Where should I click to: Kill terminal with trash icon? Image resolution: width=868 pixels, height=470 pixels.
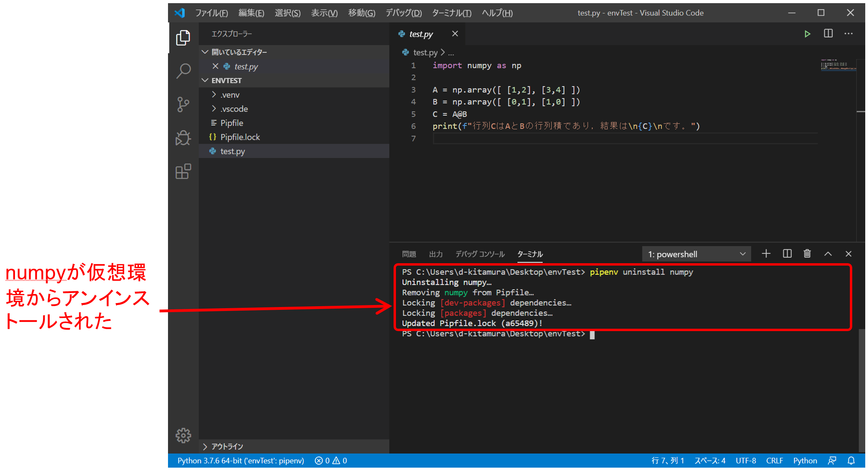807,254
